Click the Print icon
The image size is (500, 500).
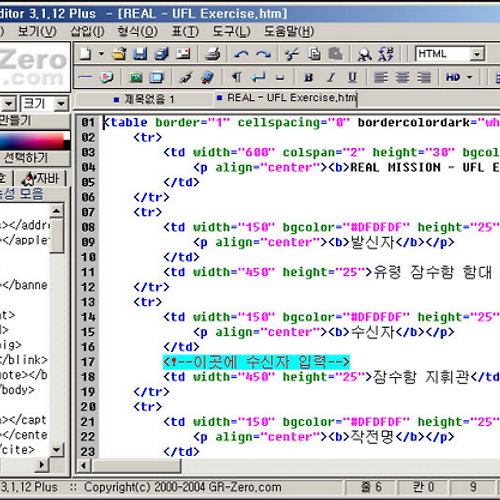coord(213,53)
